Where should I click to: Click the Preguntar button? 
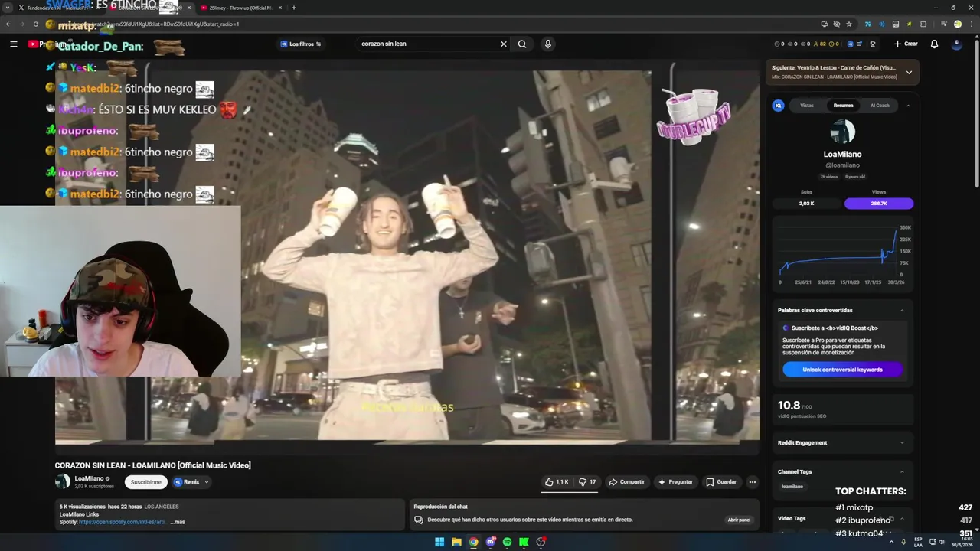675,482
